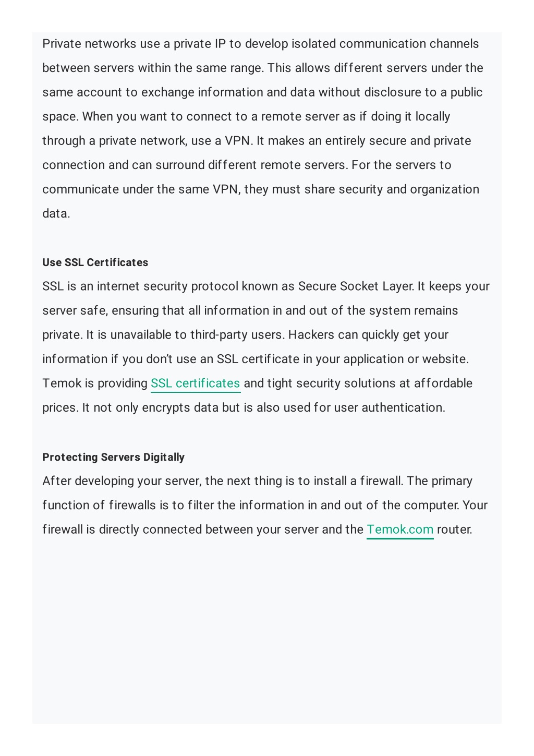The height and width of the screenshot is (756, 534).
Task: Click the word 'router.' after Temok.com
Action: (455, 530)
